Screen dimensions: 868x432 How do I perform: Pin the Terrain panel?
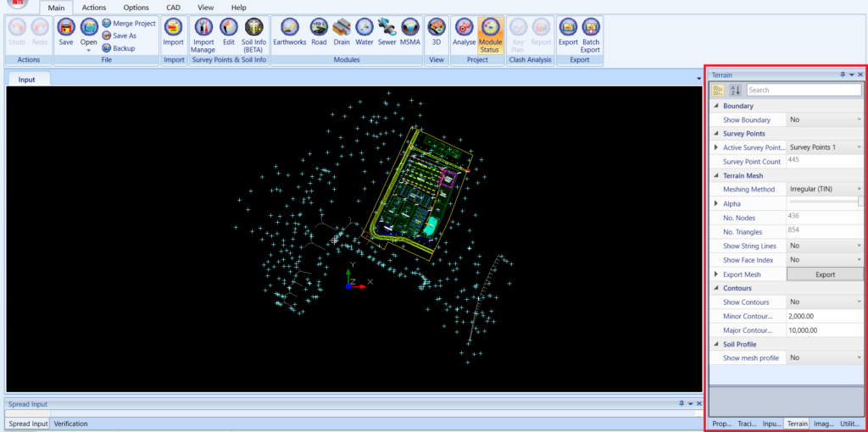point(843,75)
